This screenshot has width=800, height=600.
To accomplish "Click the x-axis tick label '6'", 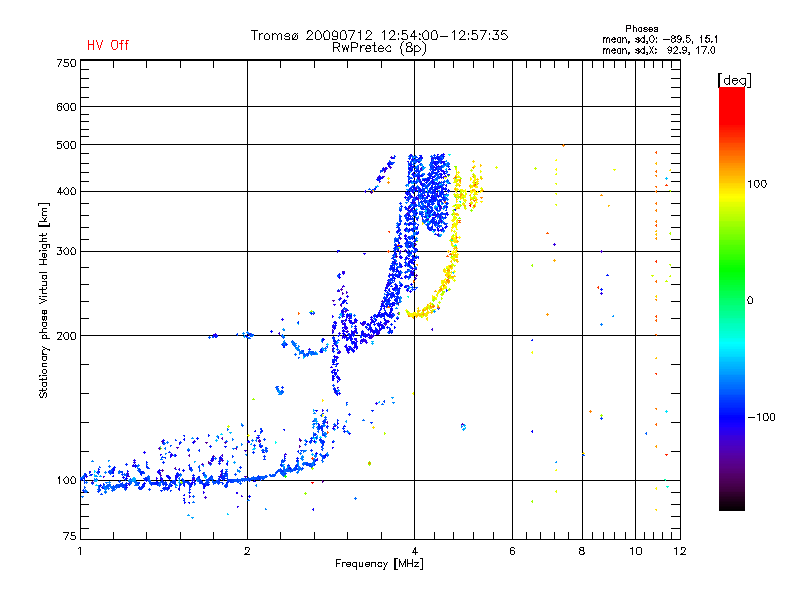I will (512, 551).
